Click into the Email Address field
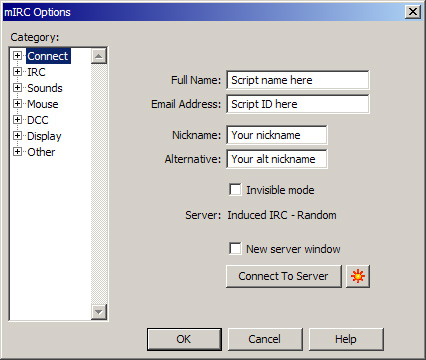The height and width of the screenshot is (360, 426). 298,104
